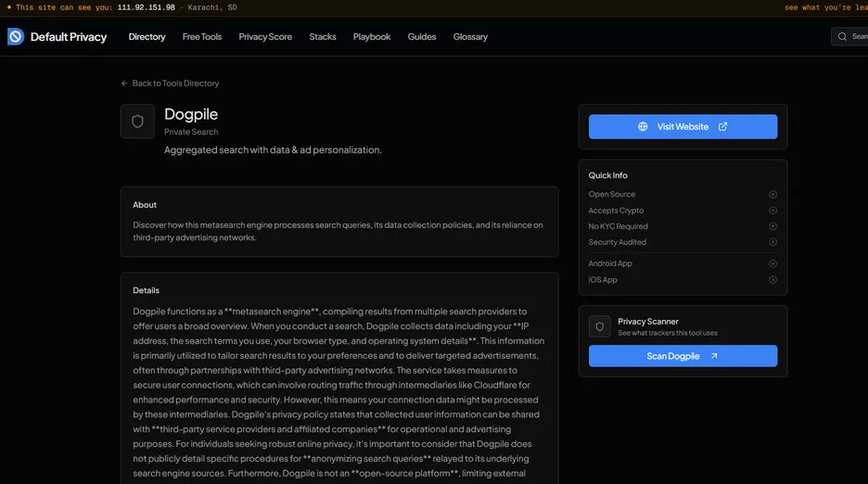Click the 'see what you're' banner link
The image size is (868, 484).
(826, 7)
